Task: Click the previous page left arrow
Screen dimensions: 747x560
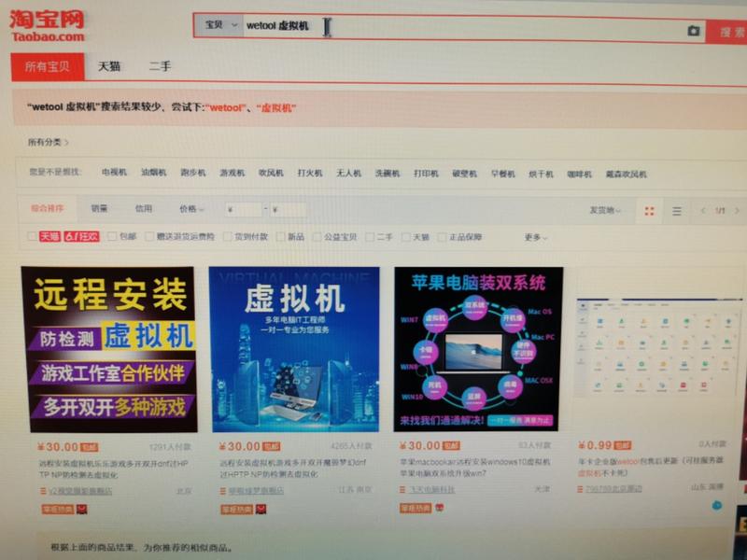Action: point(702,211)
